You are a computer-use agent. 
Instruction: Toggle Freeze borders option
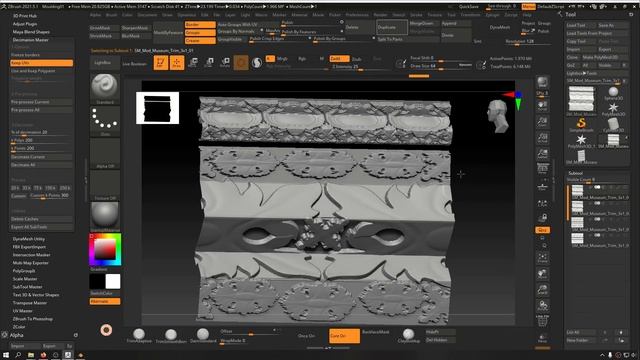click(41, 55)
